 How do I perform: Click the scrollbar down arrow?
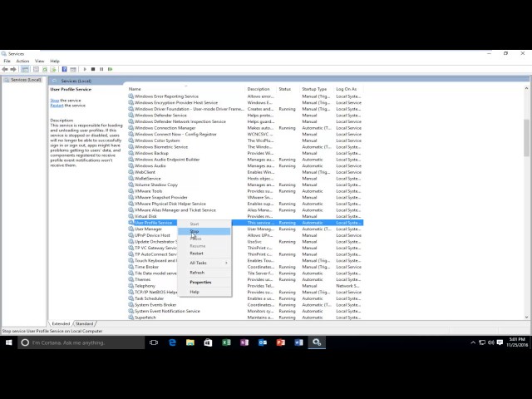pos(526,318)
